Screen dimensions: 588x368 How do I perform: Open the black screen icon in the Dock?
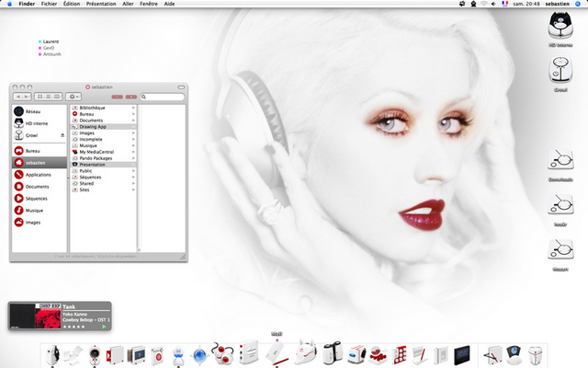tap(462, 355)
